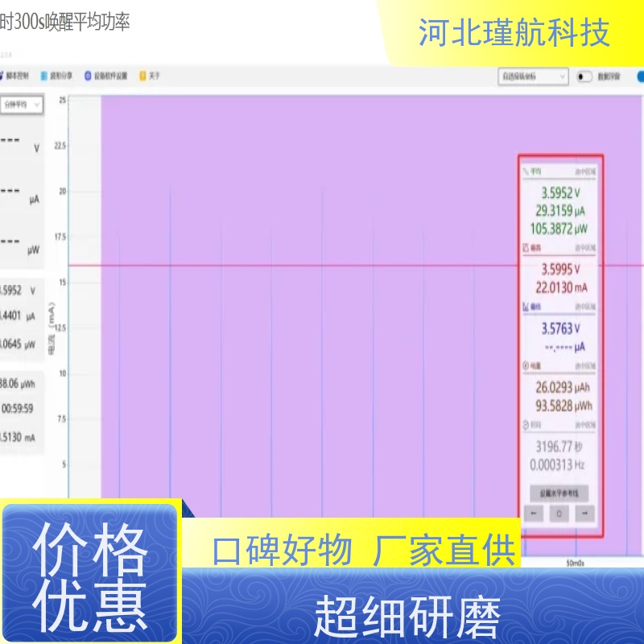Select the 105.3872 µW average power value
The width and height of the screenshot is (644, 644).
[x=559, y=229]
